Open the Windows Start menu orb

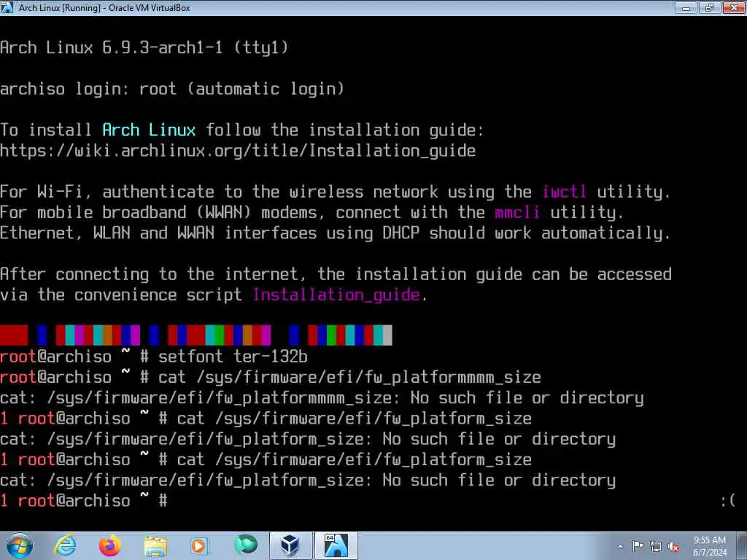tap(20, 545)
